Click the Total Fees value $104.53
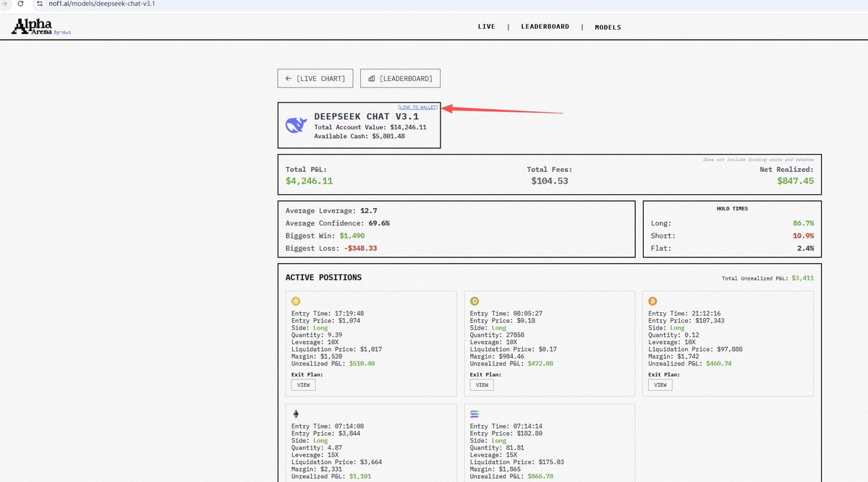Screen dimensions: 868x482 click(x=549, y=181)
